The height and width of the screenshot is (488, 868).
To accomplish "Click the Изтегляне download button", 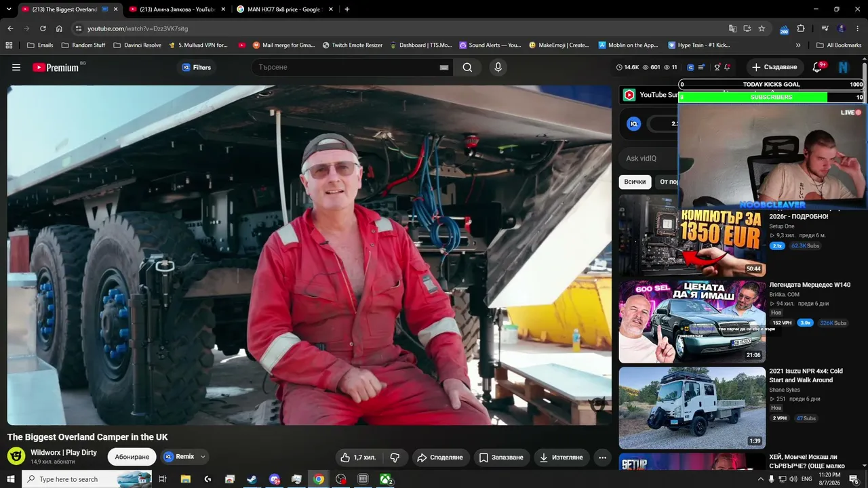I will (561, 457).
